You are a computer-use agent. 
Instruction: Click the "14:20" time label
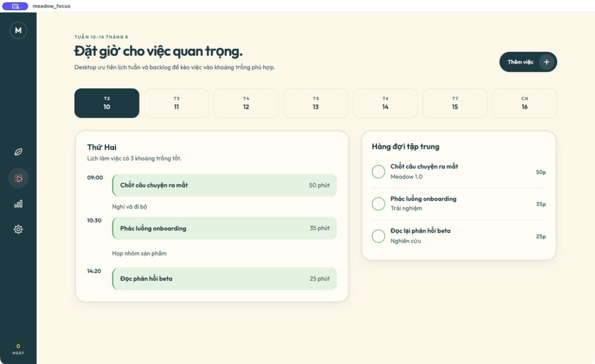click(x=94, y=271)
